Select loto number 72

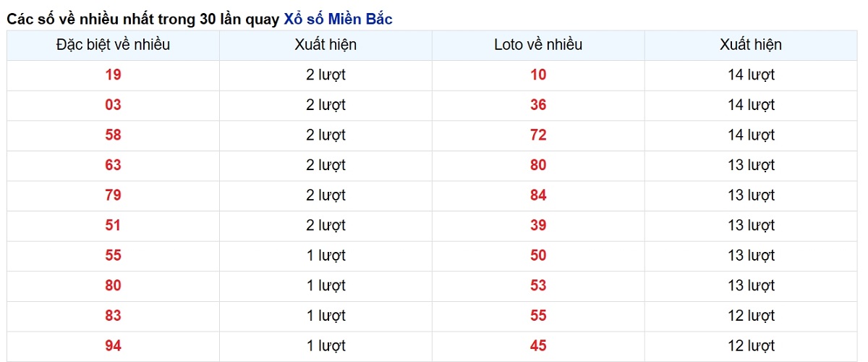click(x=538, y=135)
